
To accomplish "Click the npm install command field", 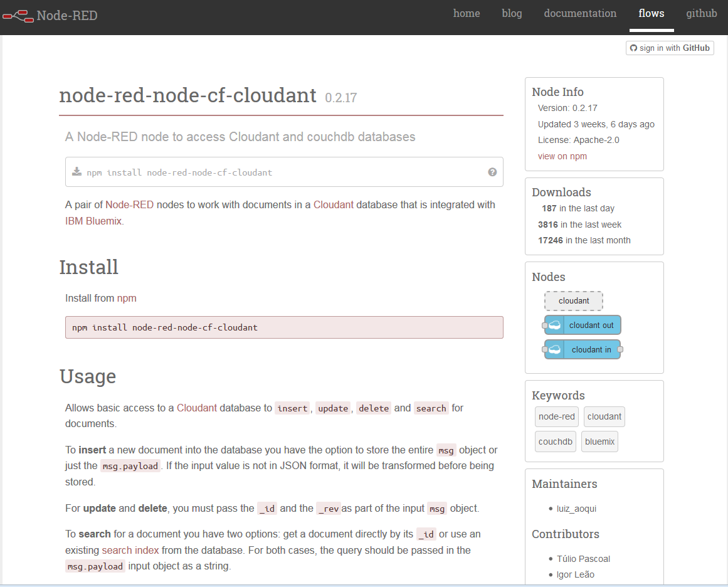I will click(x=284, y=172).
